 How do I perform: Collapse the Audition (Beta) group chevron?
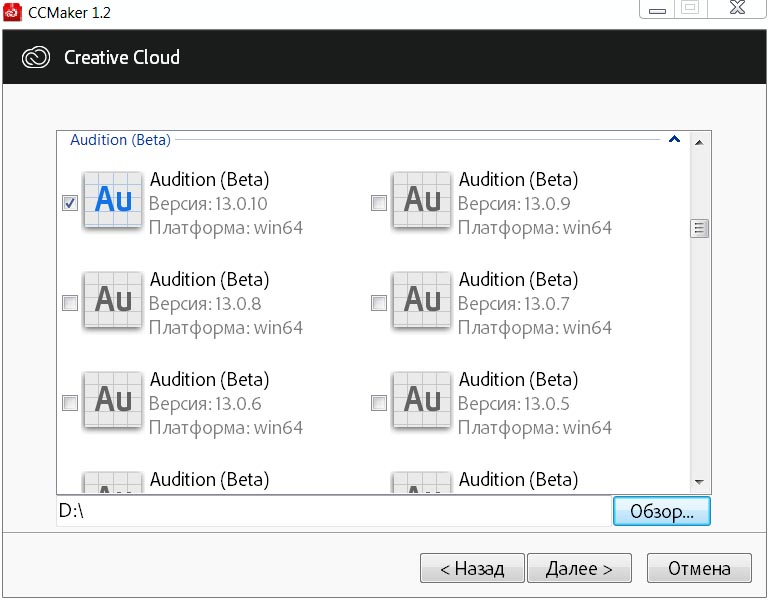coord(674,139)
